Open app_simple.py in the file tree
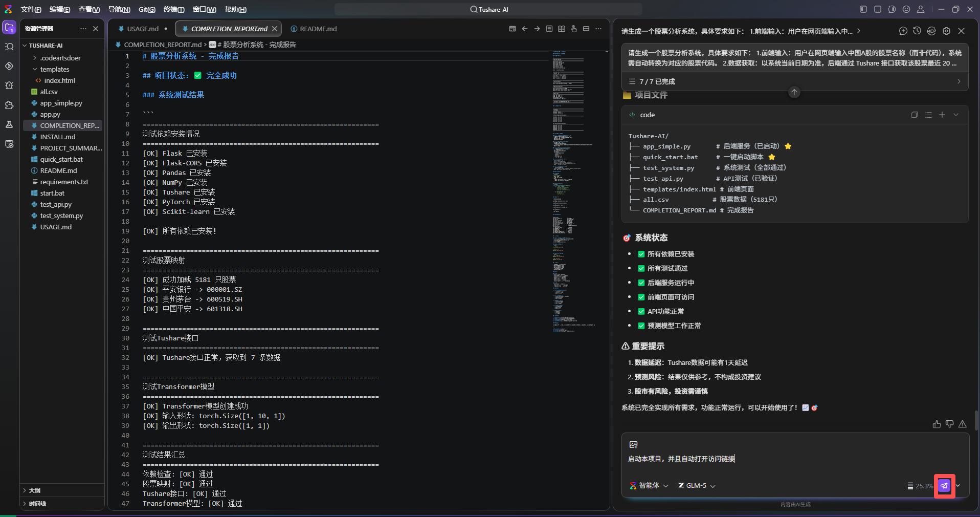 [61, 103]
